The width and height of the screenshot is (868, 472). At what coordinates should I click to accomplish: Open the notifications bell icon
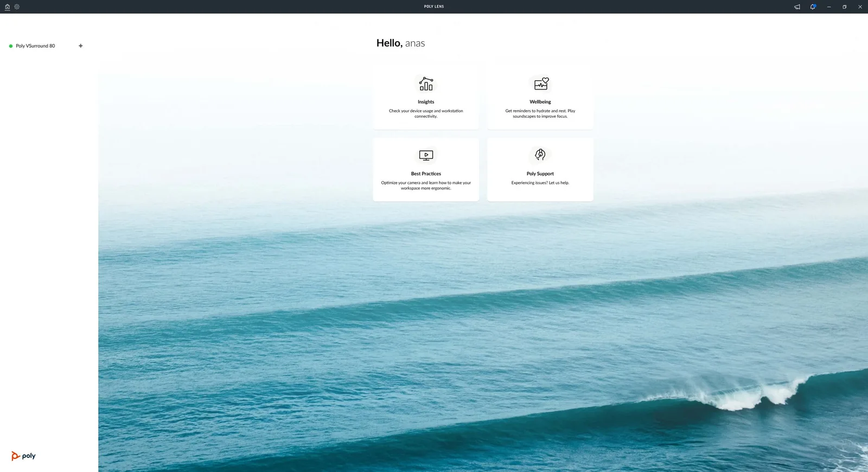[813, 7]
